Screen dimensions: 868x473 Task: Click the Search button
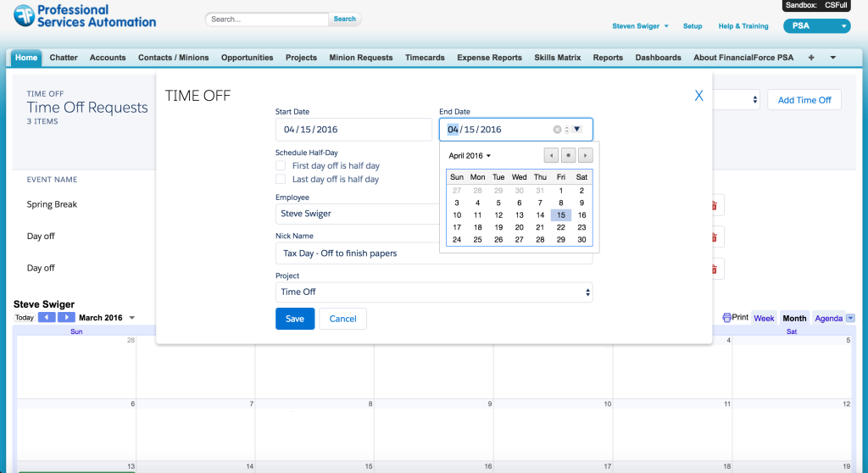coord(344,19)
